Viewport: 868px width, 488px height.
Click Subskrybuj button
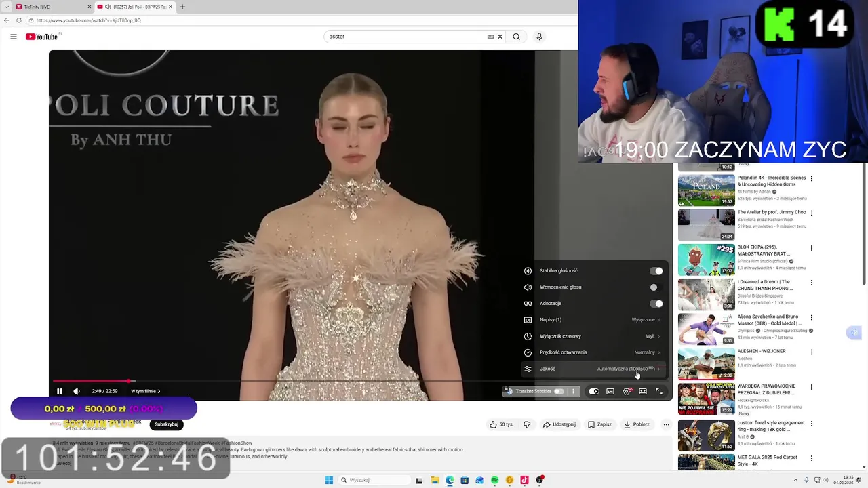pyautogui.click(x=166, y=424)
